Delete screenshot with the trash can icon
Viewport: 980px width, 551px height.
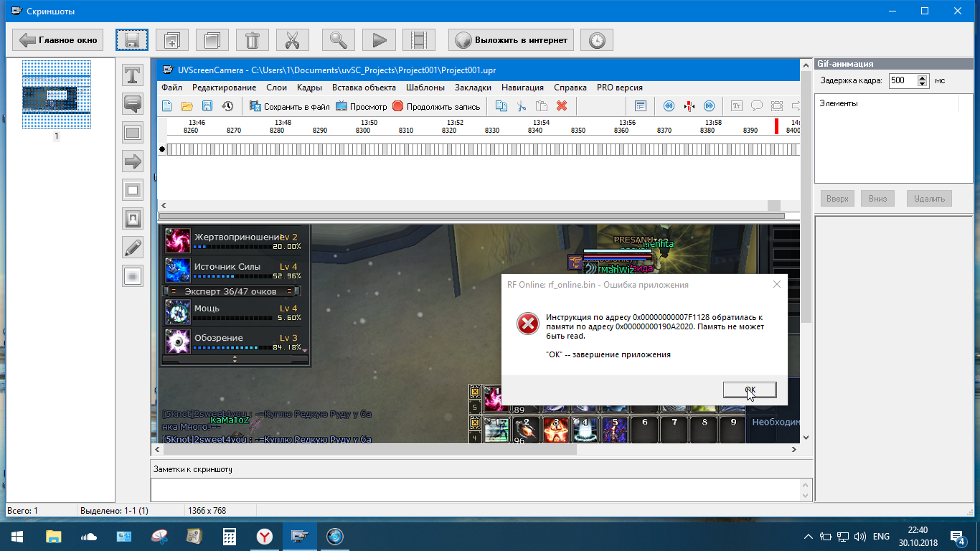coord(253,40)
